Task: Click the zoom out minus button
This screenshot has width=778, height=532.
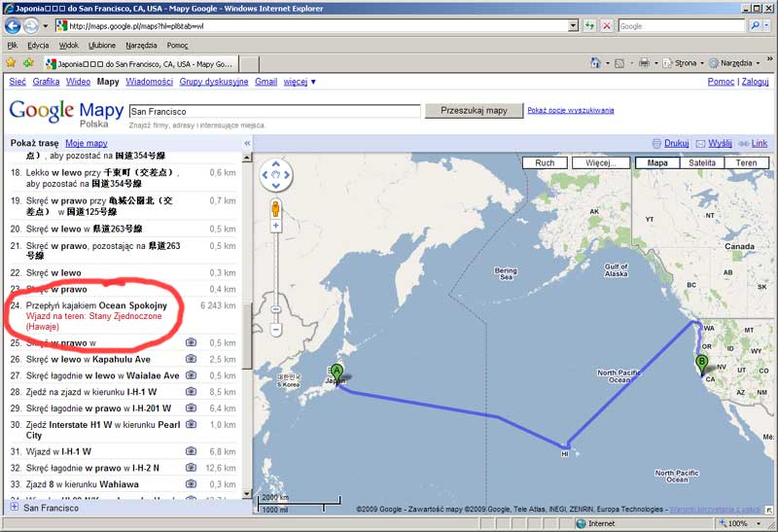Action: click(276, 329)
